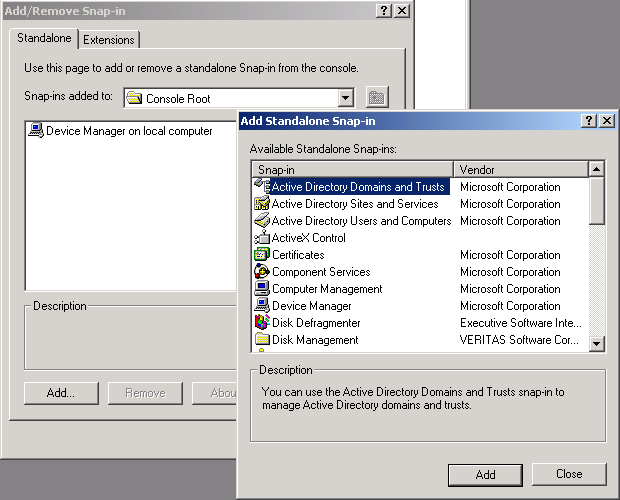Click the Remove button
Viewport: 620px width, 500px height.
pos(145,393)
